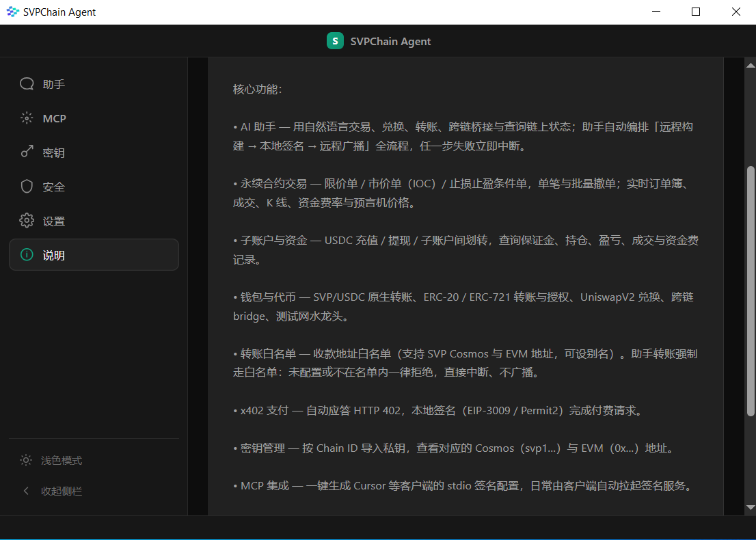This screenshot has width=756, height=540.
Task: Click the 密钥管理 feature line
Action: point(454,448)
